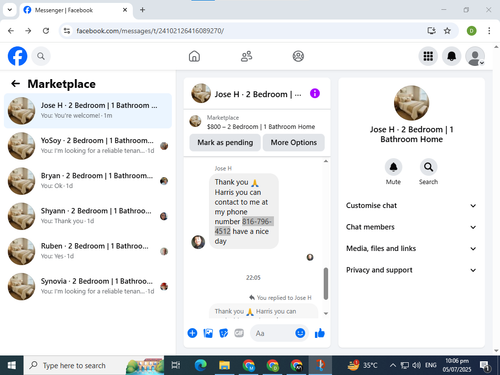Screen dimensions: 500x375
Task: Click the Windows taskbar search box
Action: [x=94, y=365]
